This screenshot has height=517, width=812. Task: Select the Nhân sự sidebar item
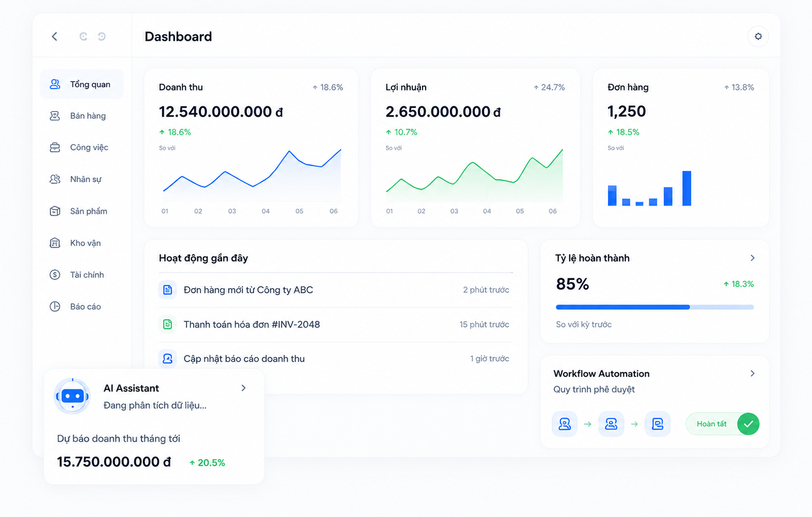coord(82,179)
